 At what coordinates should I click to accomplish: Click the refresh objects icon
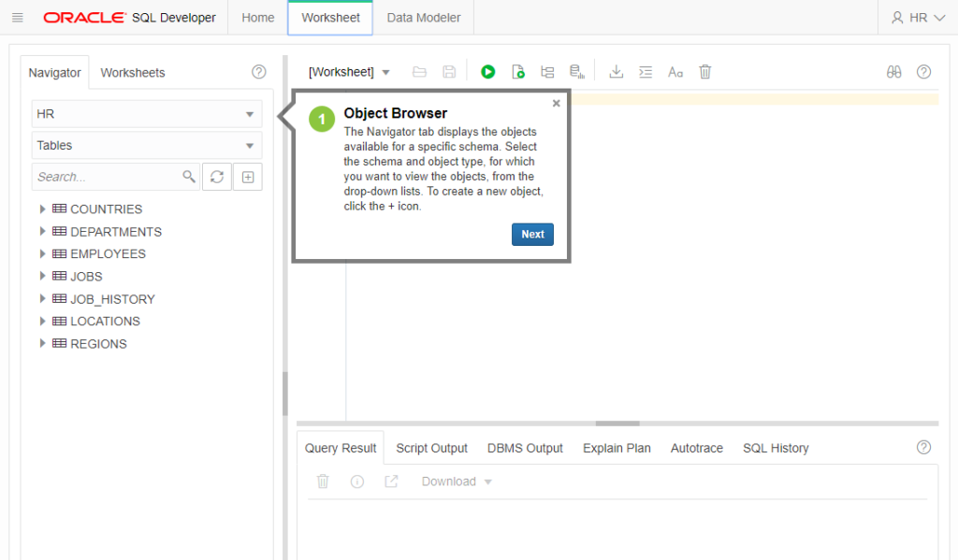click(217, 177)
